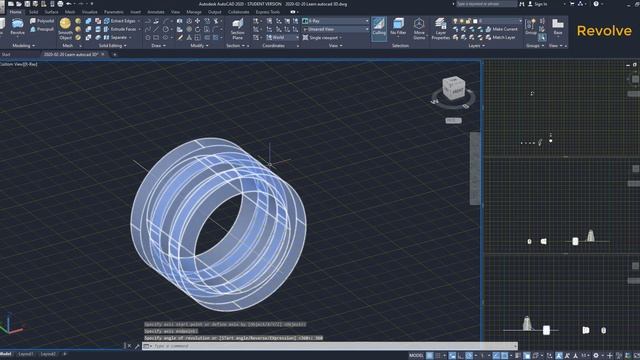Screen dimensions: 640x360
Task: Switch to the Layout2 tab
Action: coord(48,354)
